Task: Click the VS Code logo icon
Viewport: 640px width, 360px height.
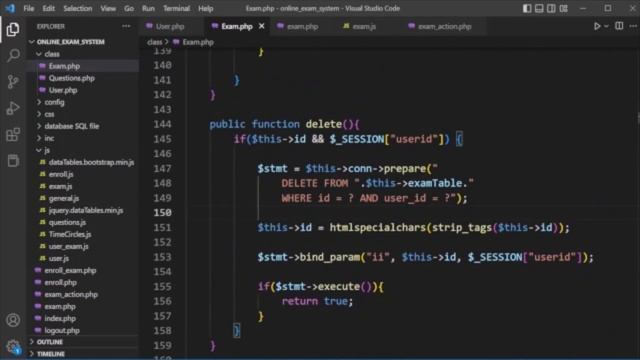Action: pos(10,8)
